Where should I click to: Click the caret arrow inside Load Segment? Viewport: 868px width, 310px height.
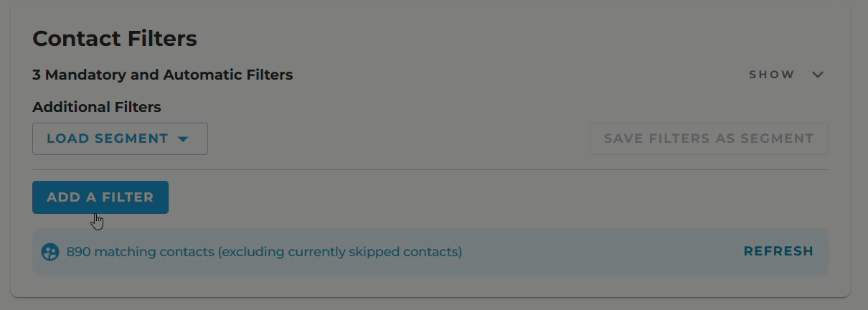click(183, 139)
